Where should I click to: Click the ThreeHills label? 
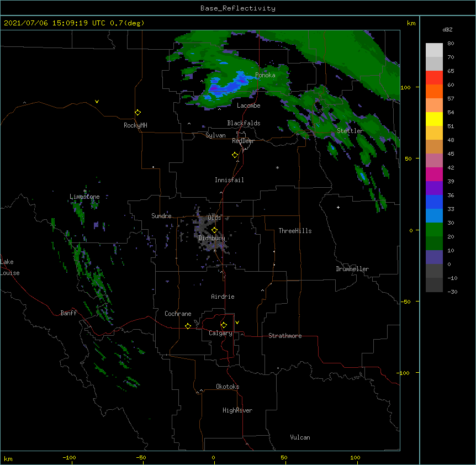point(295,231)
